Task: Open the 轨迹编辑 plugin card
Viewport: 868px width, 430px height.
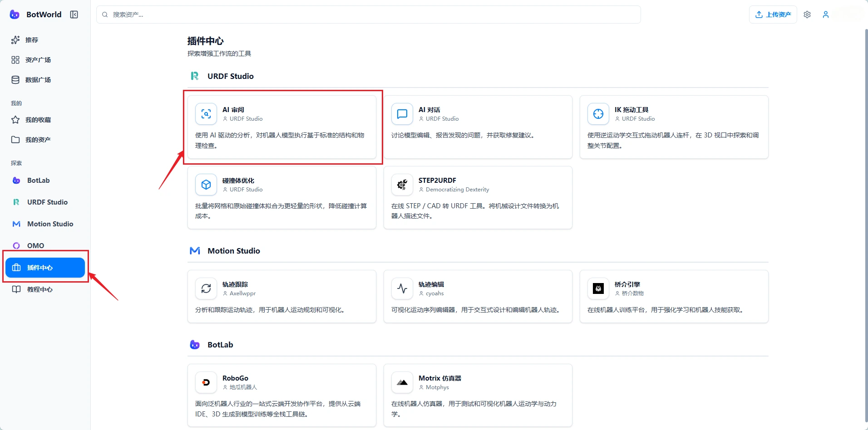Action: [x=478, y=297]
